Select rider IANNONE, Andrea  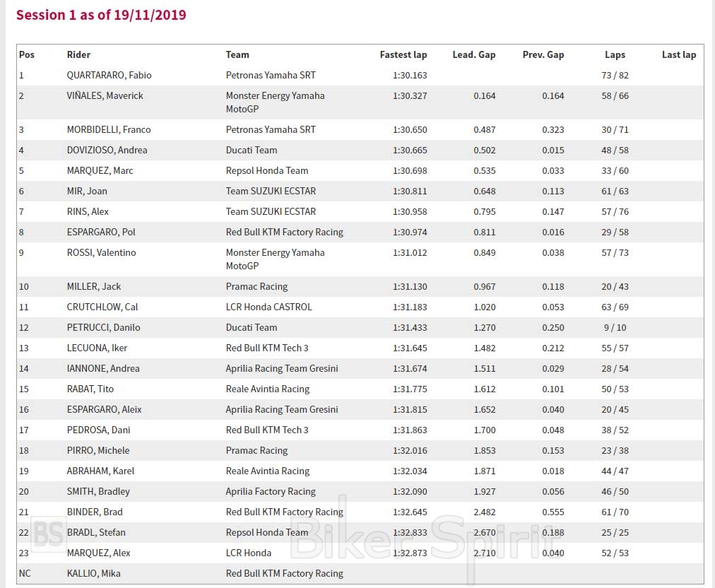pyautogui.click(x=103, y=369)
